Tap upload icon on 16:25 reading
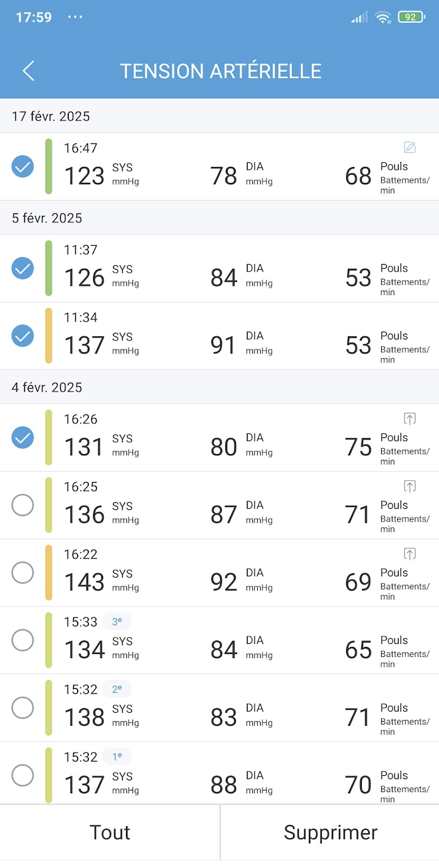 (410, 486)
